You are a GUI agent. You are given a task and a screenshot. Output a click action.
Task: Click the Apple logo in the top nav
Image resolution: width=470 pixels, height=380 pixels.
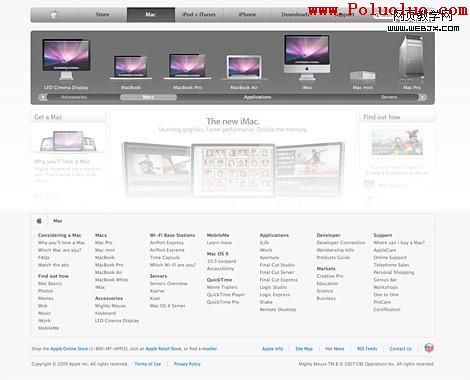(x=54, y=15)
